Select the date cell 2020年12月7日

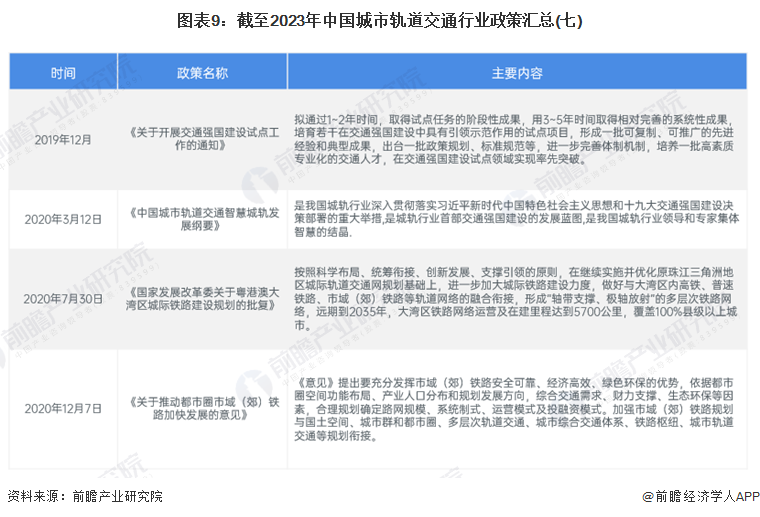point(63,408)
